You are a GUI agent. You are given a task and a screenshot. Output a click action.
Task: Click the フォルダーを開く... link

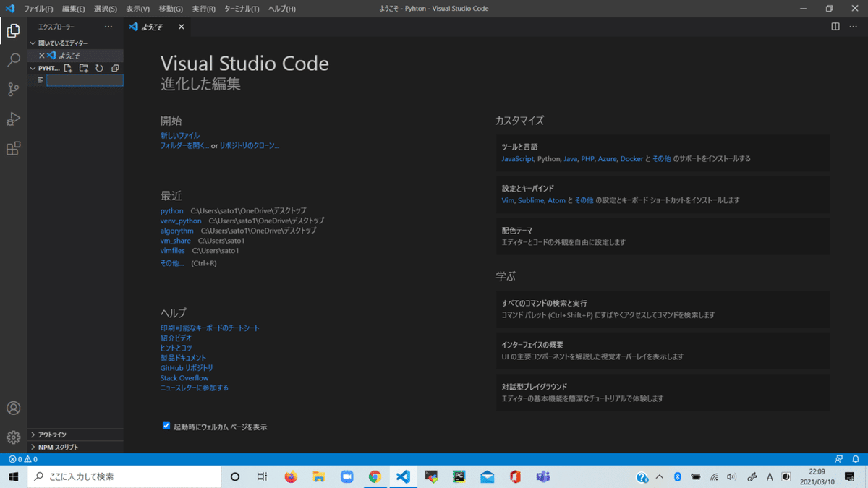pyautogui.click(x=184, y=145)
